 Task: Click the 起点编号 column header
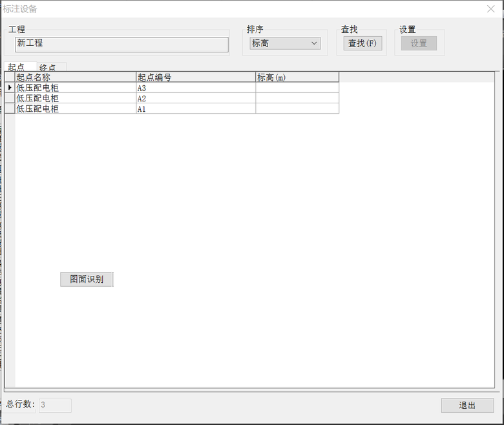pyautogui.click(x=195, y=77)
